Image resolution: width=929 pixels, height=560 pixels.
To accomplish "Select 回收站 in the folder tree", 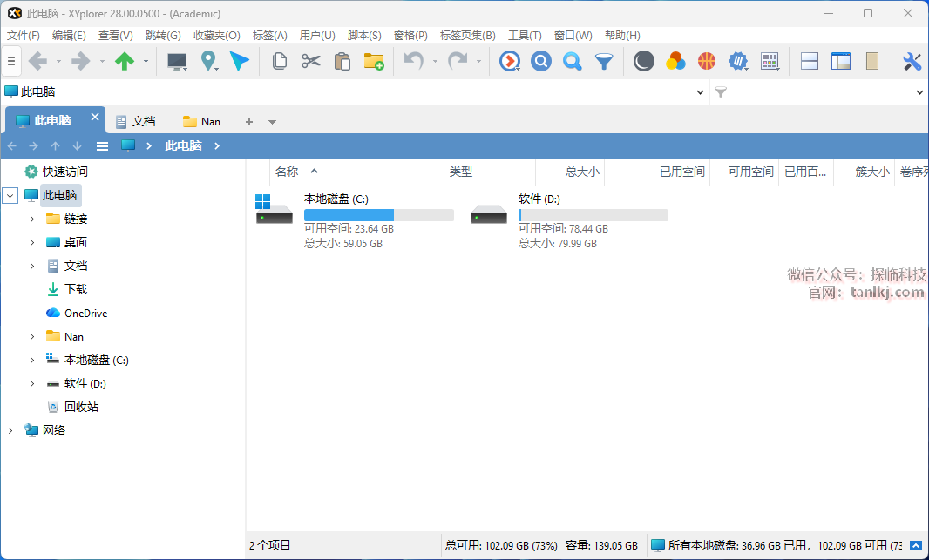I will tap(81, 407).
